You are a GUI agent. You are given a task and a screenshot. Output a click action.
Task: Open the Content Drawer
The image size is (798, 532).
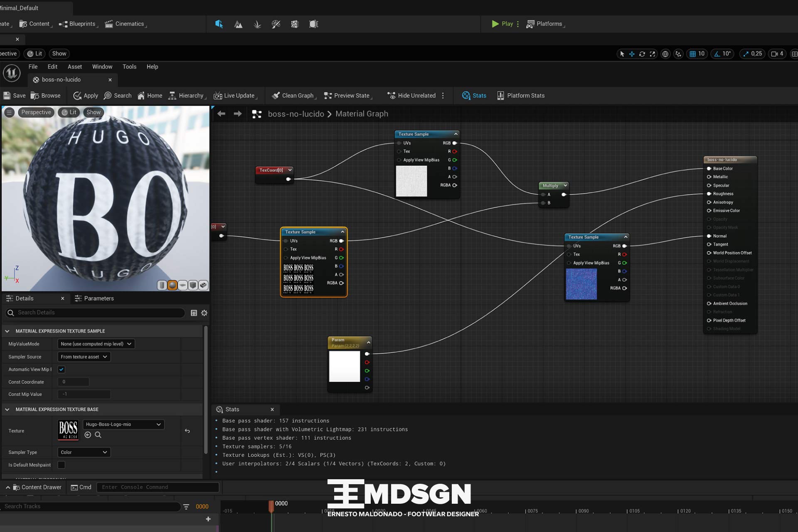[x=37, y=487]
